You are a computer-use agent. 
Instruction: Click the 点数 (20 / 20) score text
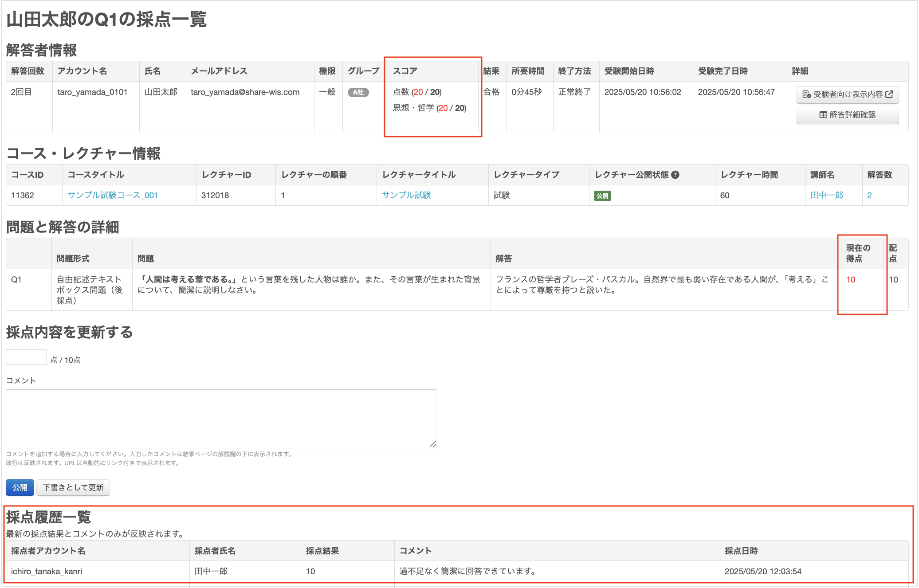(417, 92)
